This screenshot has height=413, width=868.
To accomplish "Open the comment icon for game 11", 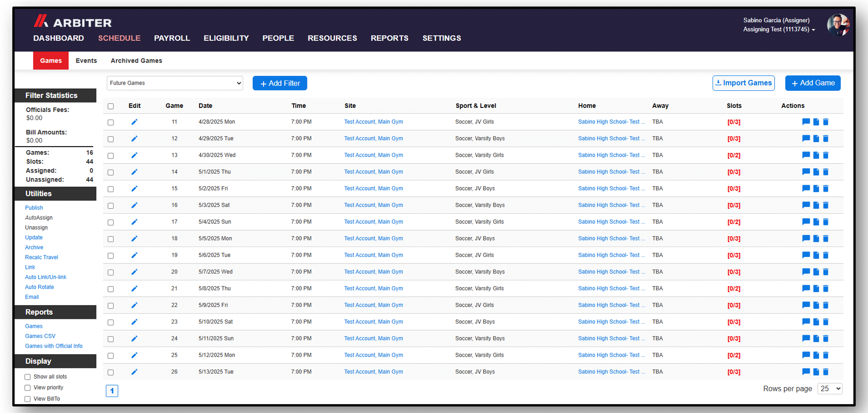I will (x=806, y=122).
